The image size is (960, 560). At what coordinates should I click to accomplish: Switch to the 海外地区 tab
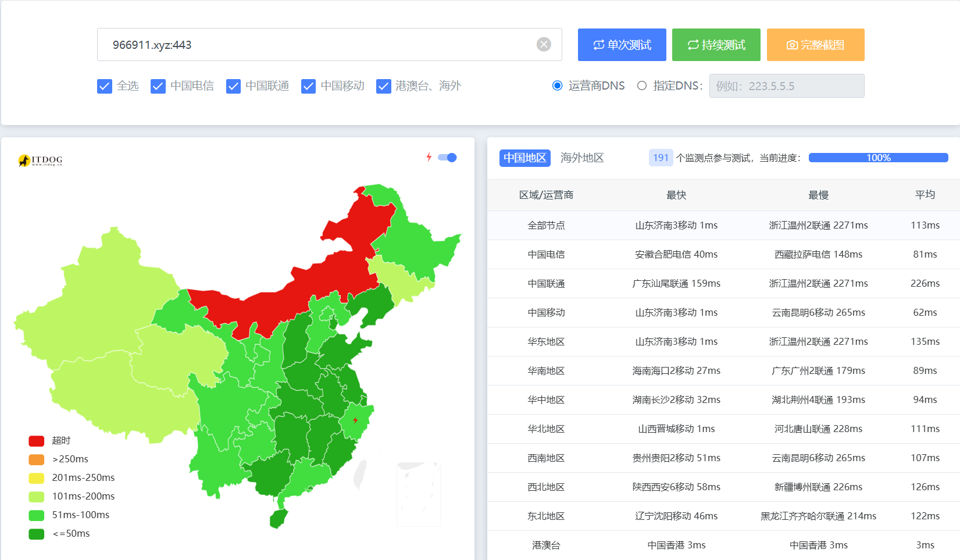[582, 158]
